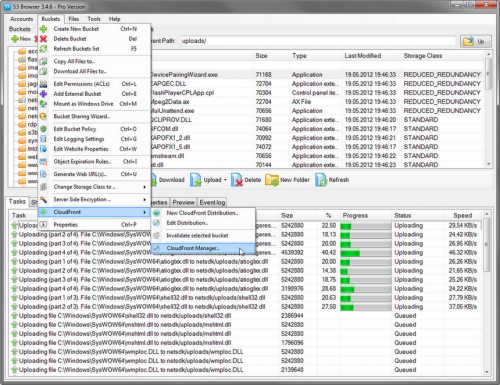Click the 40.42 percent progress bar
Viewport: 500px width, 385px height.
[x=366, y=253]
